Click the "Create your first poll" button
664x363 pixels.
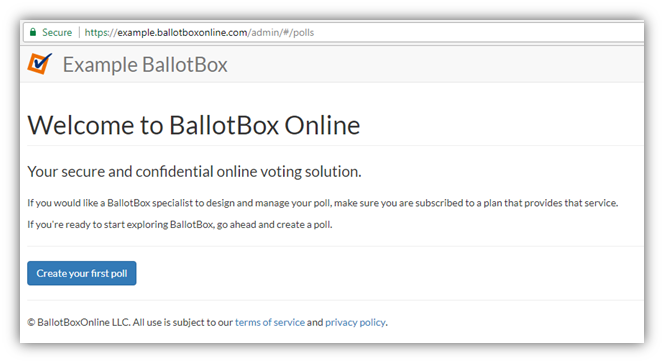(x=82, y=273)
